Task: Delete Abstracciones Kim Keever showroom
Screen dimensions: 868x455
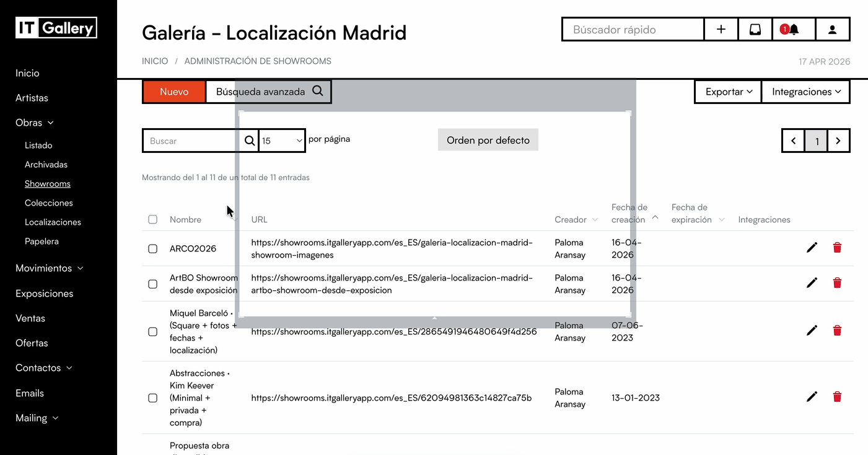Action: pos(837,397)
